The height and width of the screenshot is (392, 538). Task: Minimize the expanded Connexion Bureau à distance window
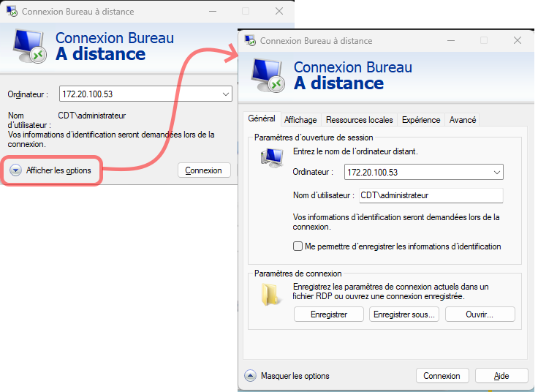(x=451, y=40)
